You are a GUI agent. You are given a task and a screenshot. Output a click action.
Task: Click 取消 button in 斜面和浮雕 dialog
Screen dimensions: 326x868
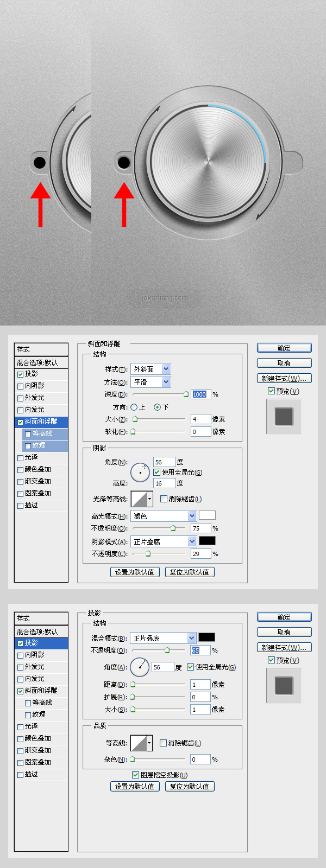click(x=284, y=363)
